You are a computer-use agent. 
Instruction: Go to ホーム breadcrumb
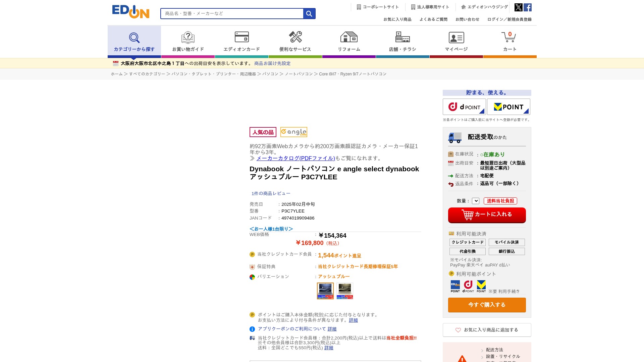click(117, 74)
